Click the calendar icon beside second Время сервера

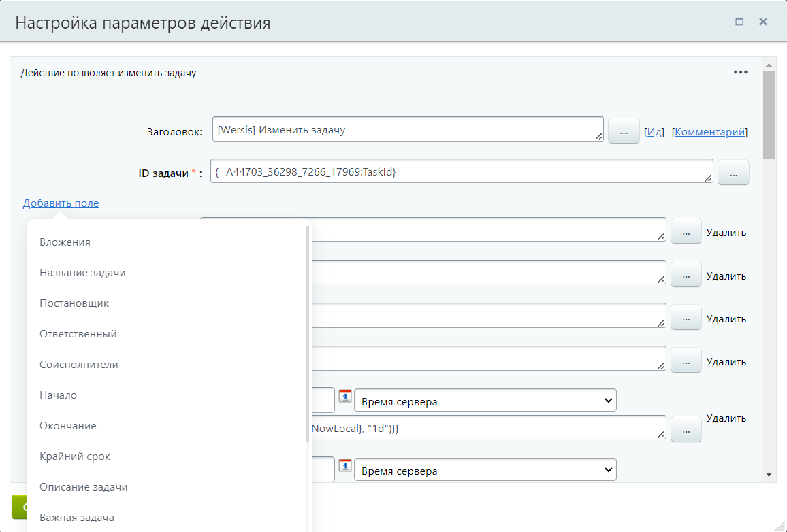345,466
